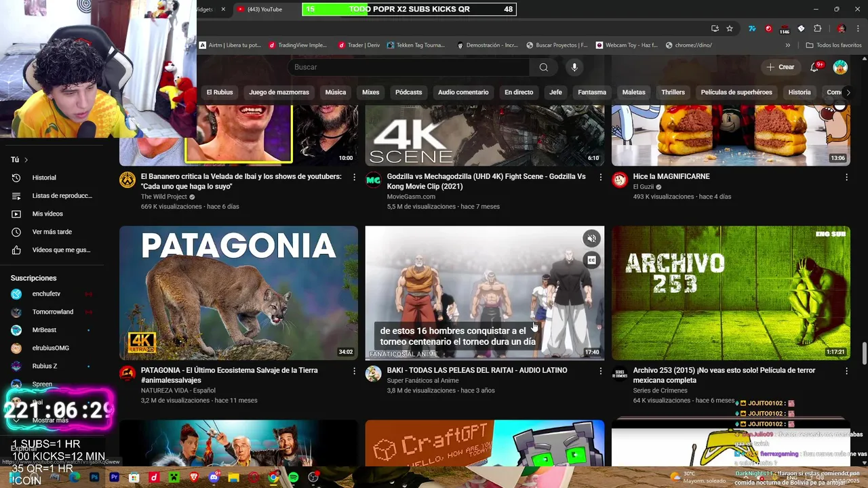Click the YouTube search magnifier button
The image size is (868, 488).
[543, 67]
